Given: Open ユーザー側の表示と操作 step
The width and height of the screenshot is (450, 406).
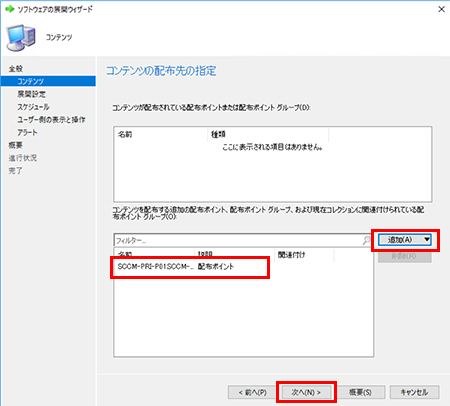Looking at the screenshot, I should coord(51,119).
